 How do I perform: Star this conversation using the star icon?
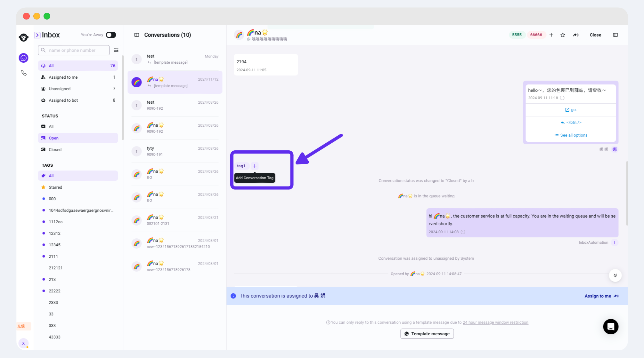point(563,35)
